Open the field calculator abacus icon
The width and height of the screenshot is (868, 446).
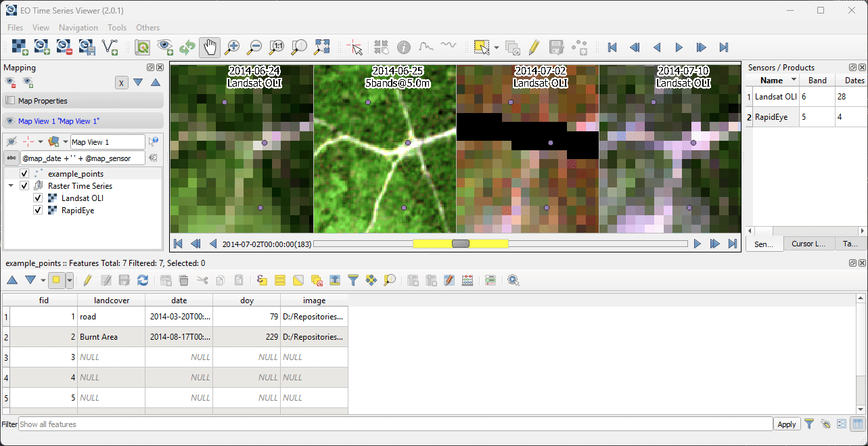[x=467, y=280]
